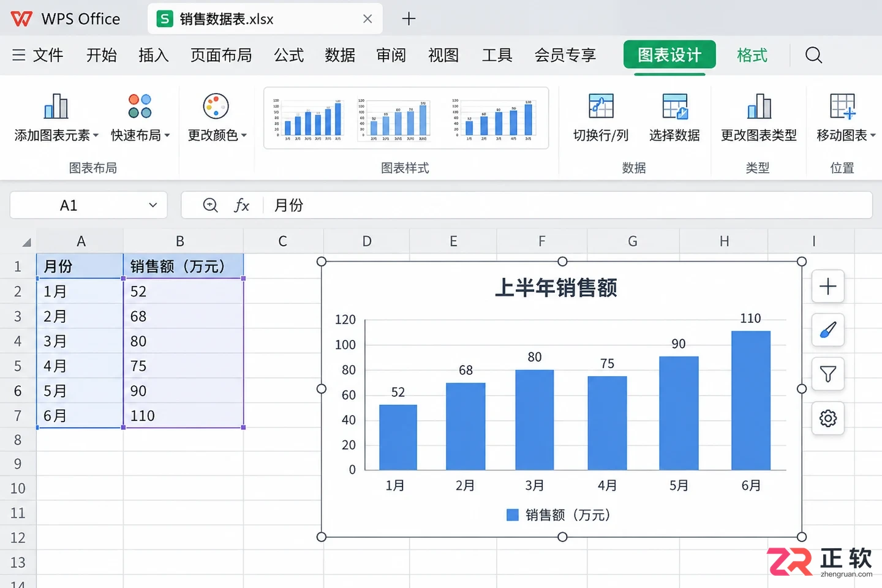Select column H header

[724, 241]
